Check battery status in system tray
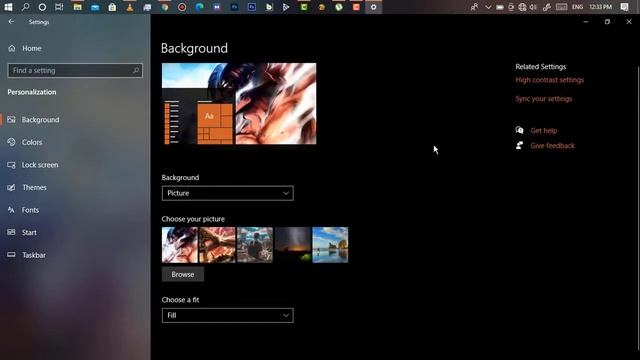The width and height of the screenshot is (640, 360). (500, 7)
